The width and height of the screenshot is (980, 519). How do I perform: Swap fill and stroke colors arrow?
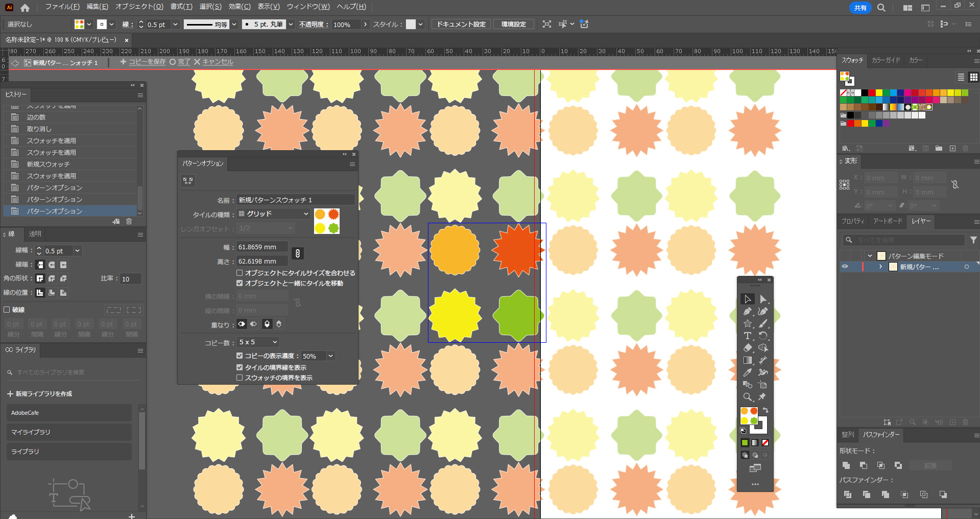(766, 410)
